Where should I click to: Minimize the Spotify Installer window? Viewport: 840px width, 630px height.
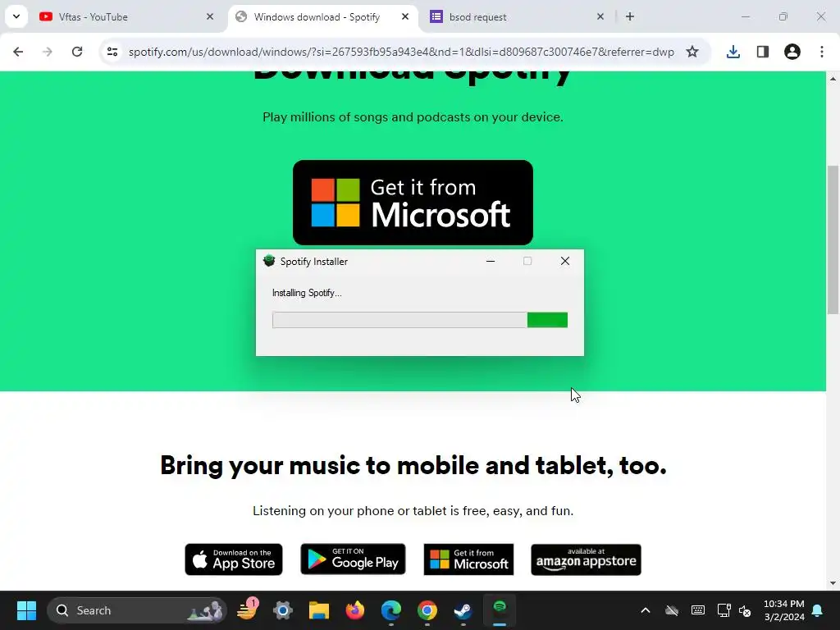(491, 262)
